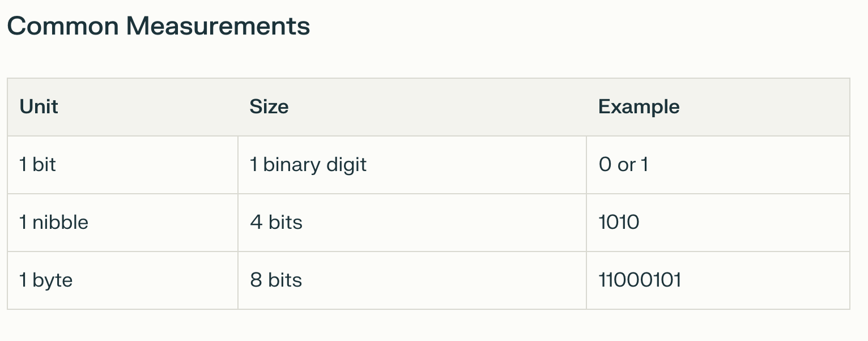Click the word "bits" in the byte row
Viewport: 868px width, 341px height.
285,280
